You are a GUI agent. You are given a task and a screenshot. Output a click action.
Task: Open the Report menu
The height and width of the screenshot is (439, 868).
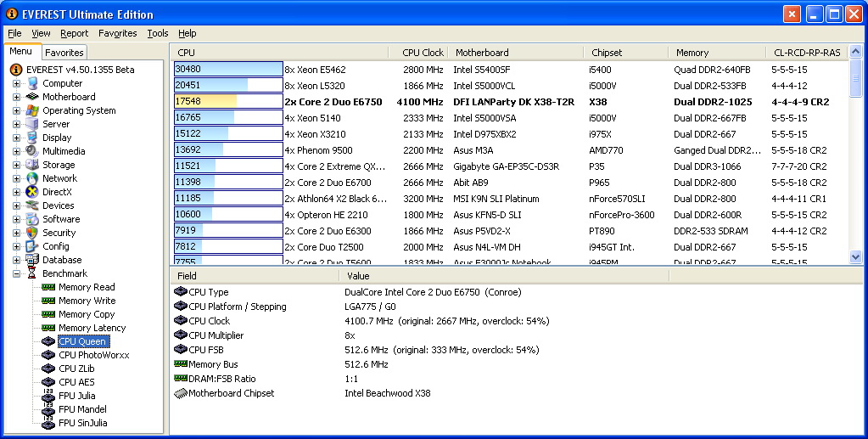point(74,33)
